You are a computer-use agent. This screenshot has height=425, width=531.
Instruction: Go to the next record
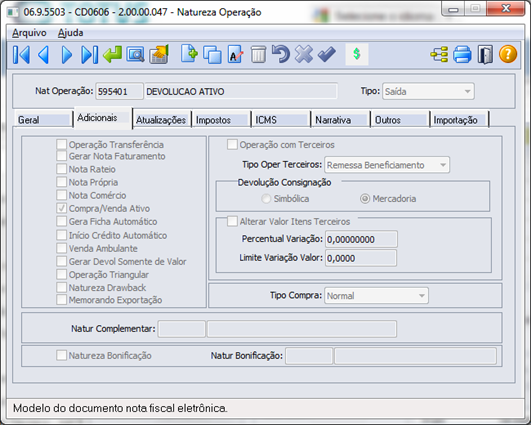tap(67, 55)
